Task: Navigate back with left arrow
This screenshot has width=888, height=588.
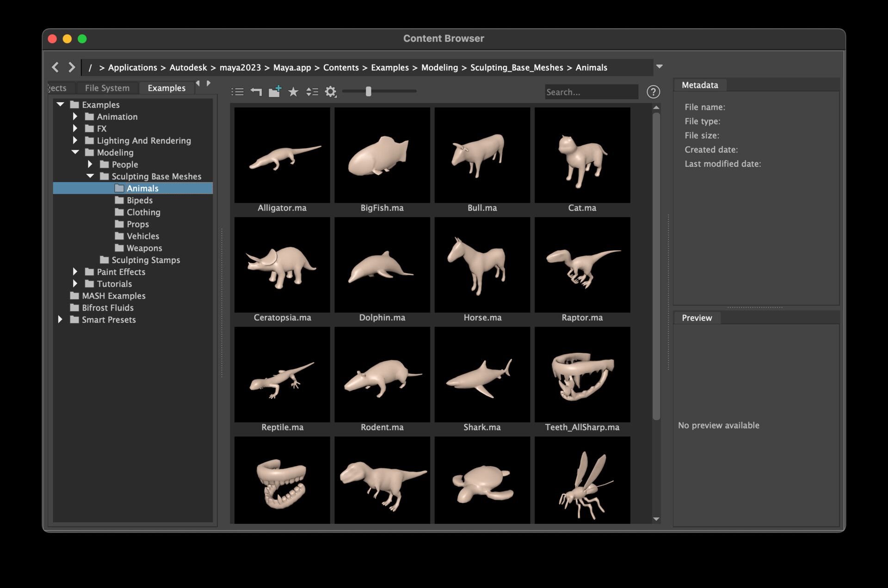Action: pyautogui.click(x=55, y=67)
